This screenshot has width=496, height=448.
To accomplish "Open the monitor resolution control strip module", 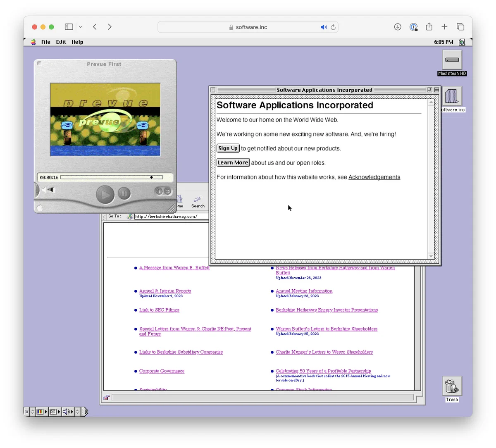I will [55, 412].
